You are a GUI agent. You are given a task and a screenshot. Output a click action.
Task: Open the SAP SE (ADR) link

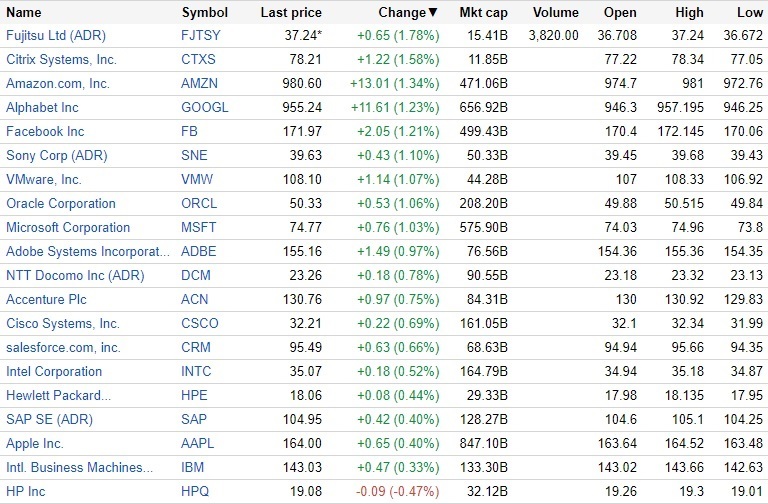(49, 420)
